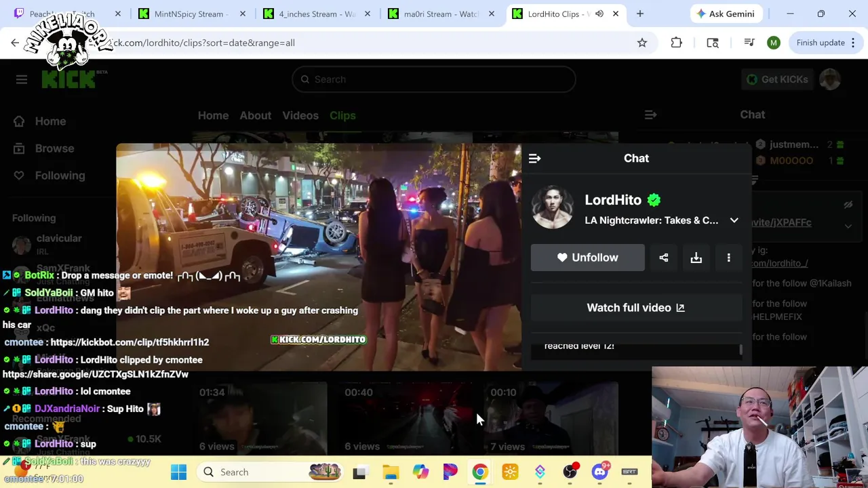Open more options for the clip
868x488 pixels.
tap(728, 258)
